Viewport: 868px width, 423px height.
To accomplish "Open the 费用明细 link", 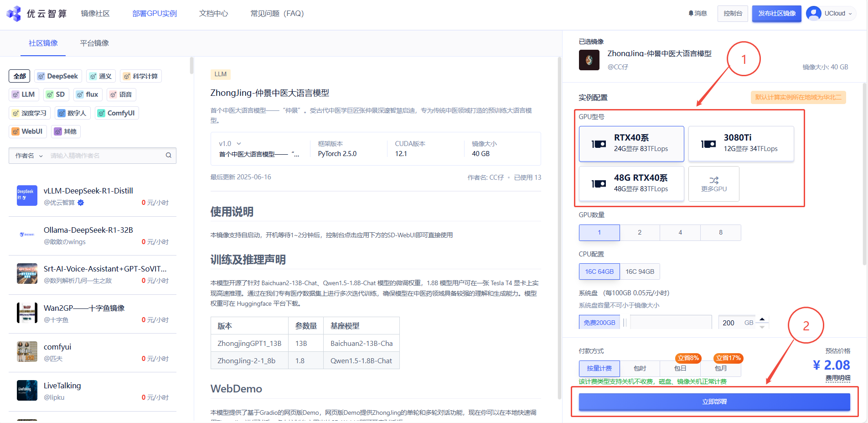I will [x=838, y=378].
